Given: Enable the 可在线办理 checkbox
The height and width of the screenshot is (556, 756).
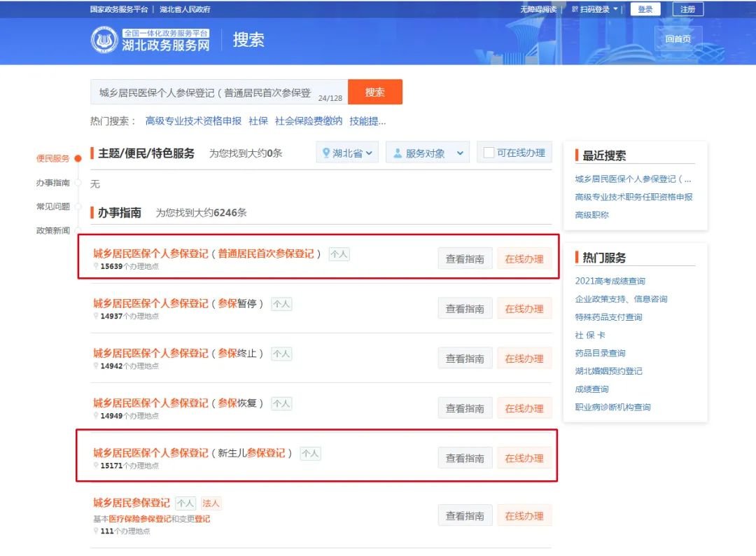Looking at the screenshot, I should tap(489, 153).
